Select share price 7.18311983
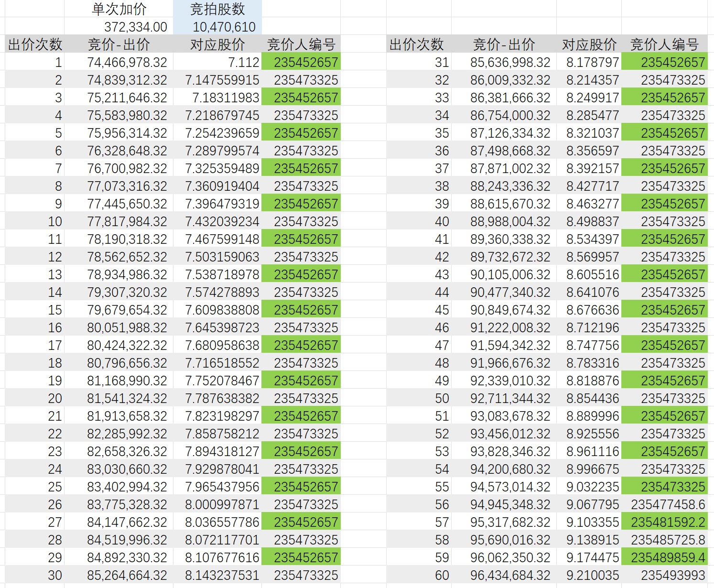 [217, 98]
